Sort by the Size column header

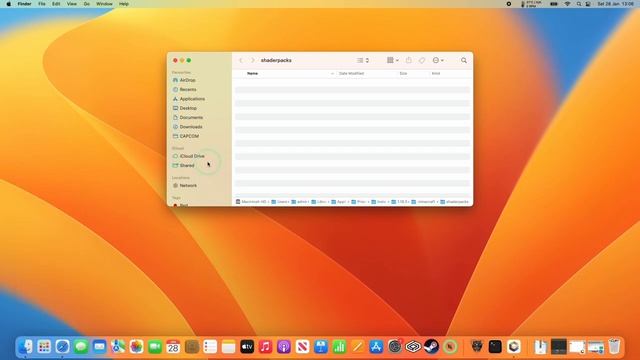(x=403, y=73)
